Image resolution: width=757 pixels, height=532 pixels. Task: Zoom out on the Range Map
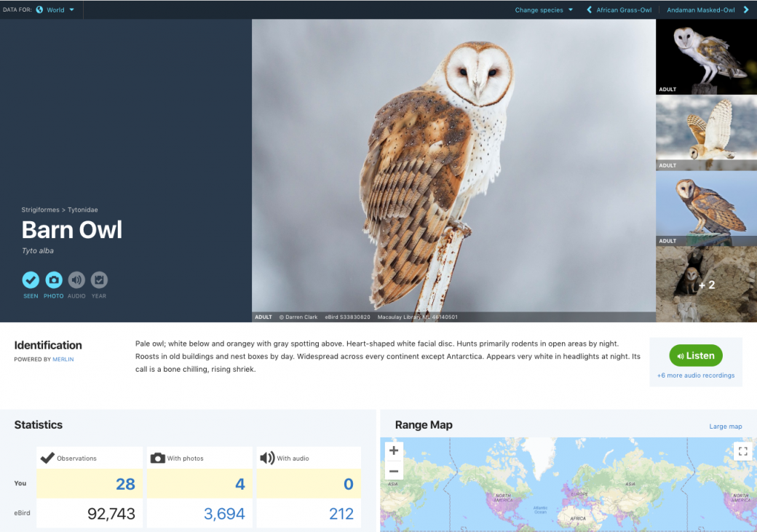[x=394, y=470]
